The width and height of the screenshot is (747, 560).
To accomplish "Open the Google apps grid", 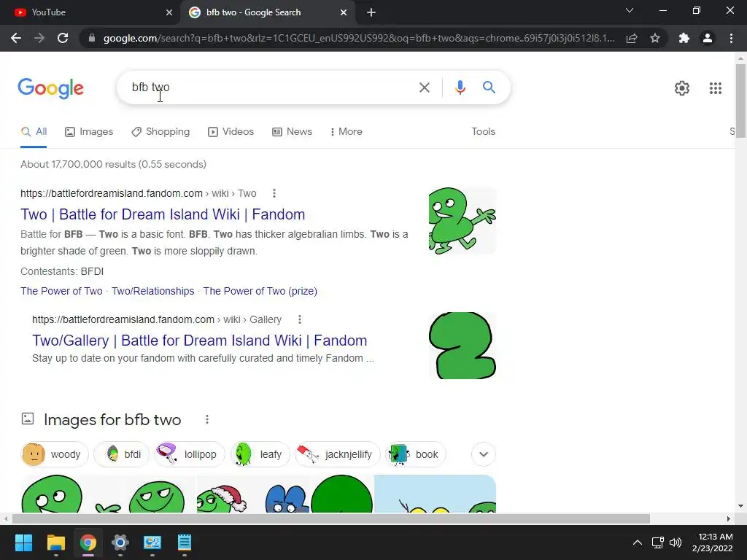I will click(x=715, y=88).
